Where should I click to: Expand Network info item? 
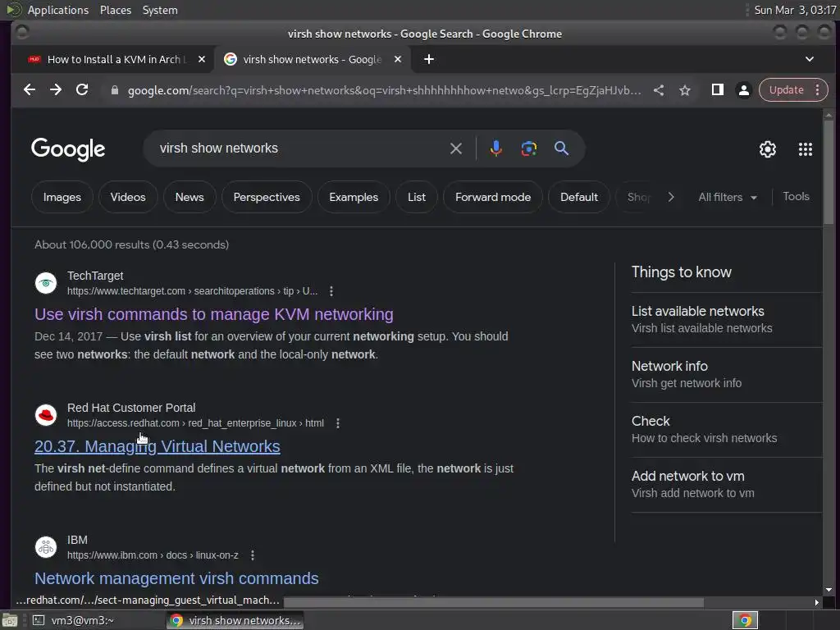pos(727,374)
